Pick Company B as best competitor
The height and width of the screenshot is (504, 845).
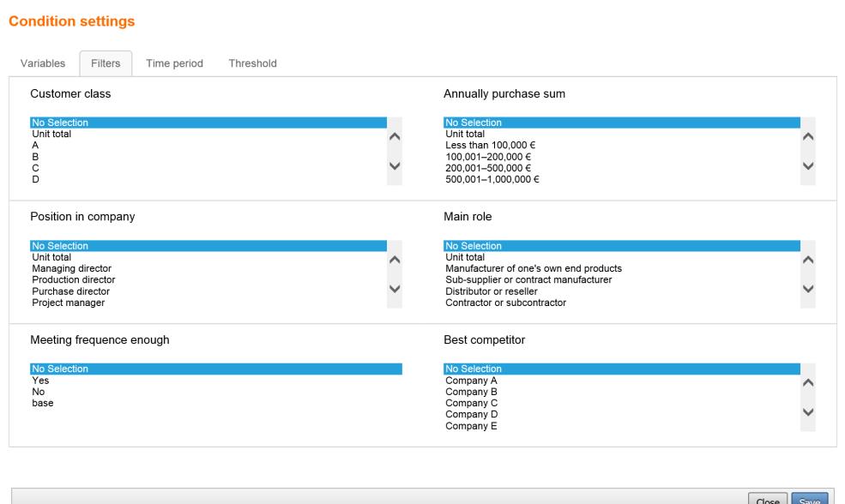pos(622,392)
